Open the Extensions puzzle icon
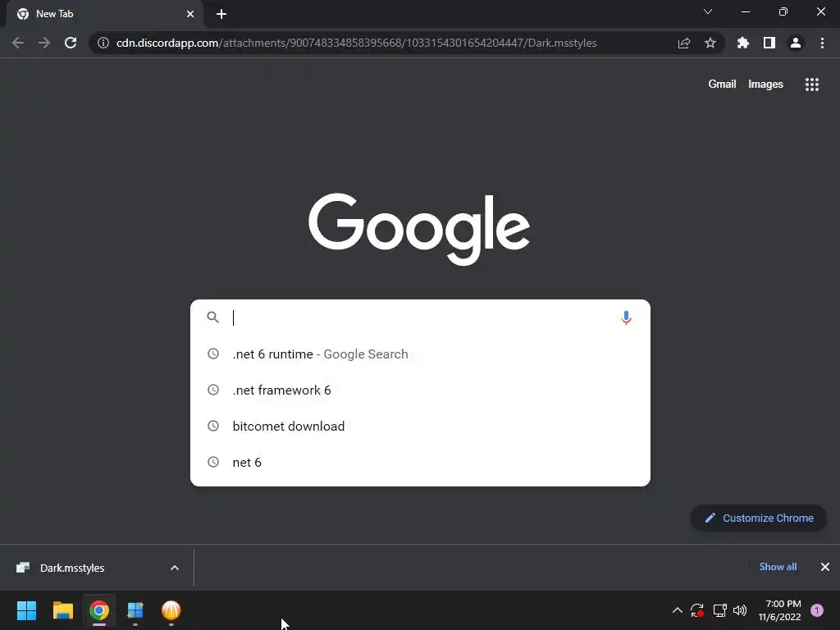This screenshot has width=840, height=630. pyautogui.click(x=743, y=43)
